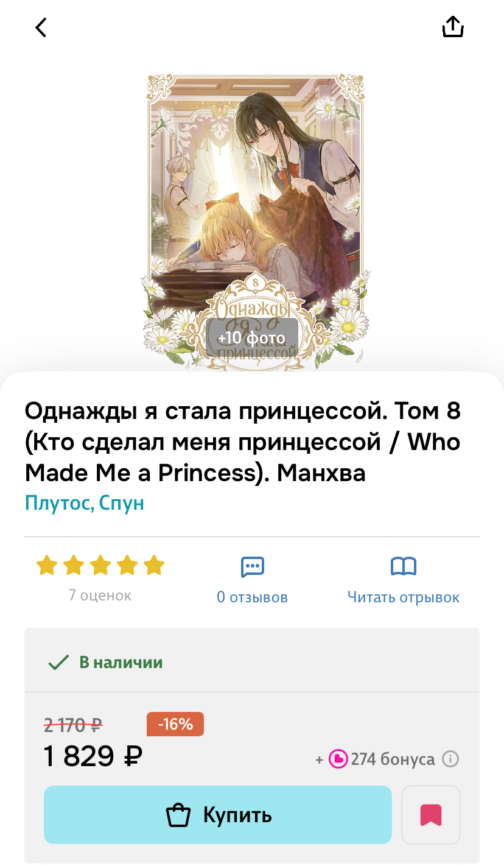Tap the pink heart bonus icon

pyautogui.click(x=337, y=759)
